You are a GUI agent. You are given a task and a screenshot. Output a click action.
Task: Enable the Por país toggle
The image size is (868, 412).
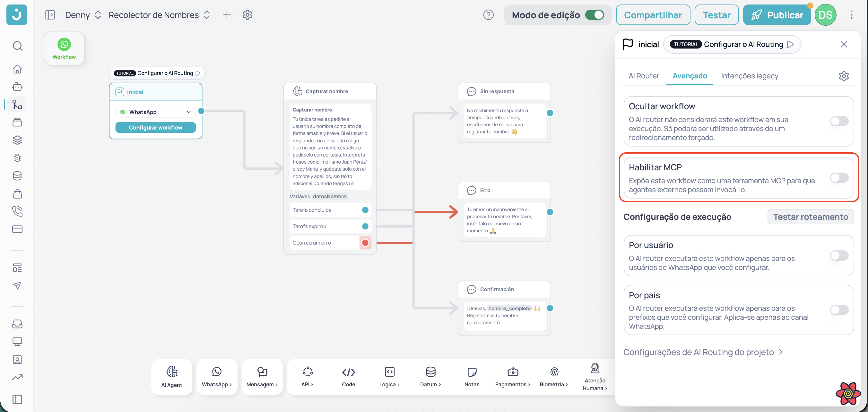839,310
